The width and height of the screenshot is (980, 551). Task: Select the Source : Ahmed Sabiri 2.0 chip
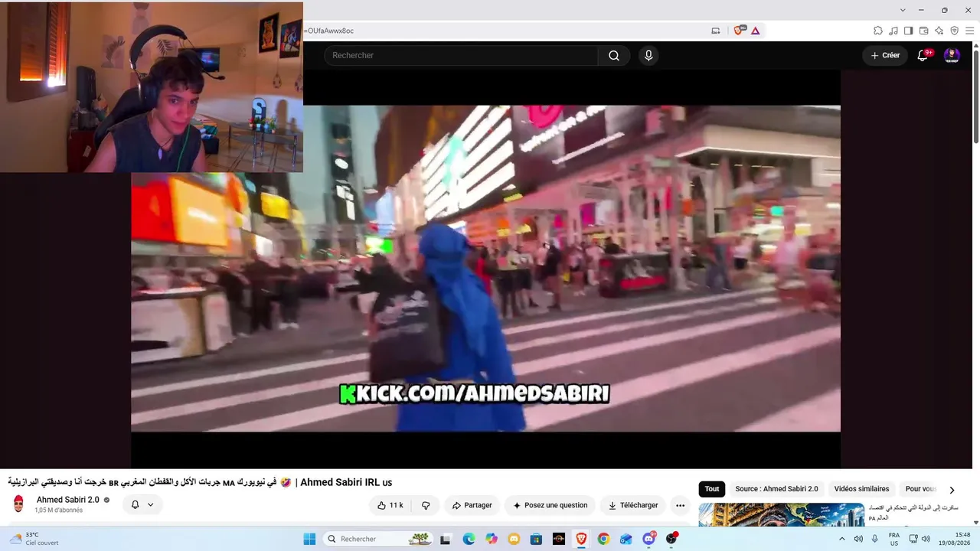[776, 489]
